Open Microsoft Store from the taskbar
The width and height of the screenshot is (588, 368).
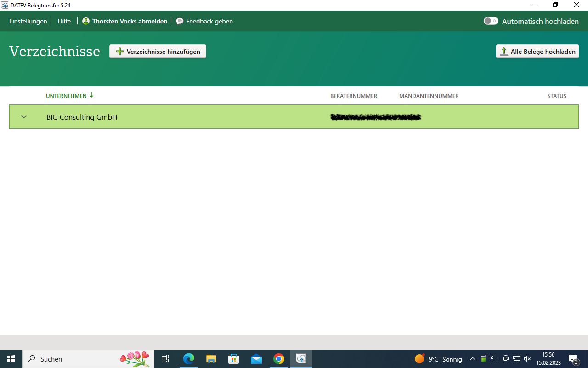coord(234,359)
